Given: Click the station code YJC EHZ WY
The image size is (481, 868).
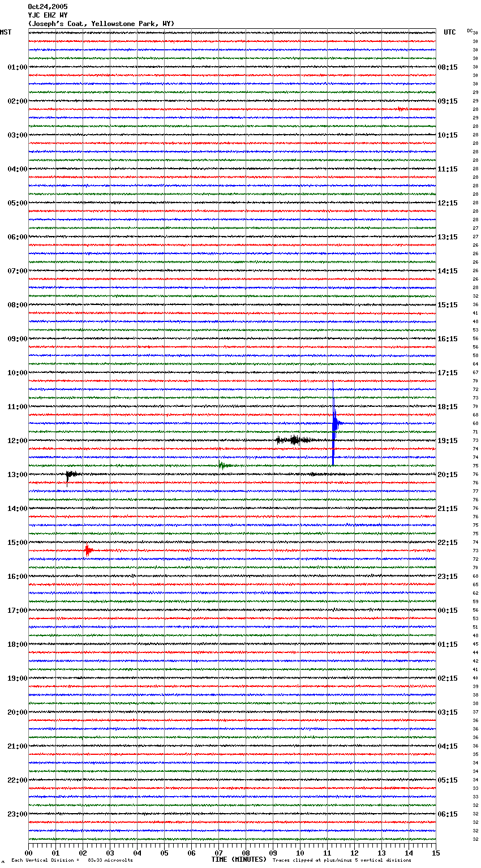Looking at the screenshot, I should pyautogui.click(x=48, y=15).
